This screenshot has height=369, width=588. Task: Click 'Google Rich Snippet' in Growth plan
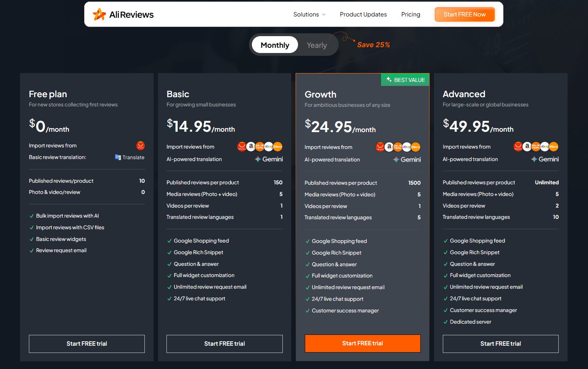pos(337,253)
